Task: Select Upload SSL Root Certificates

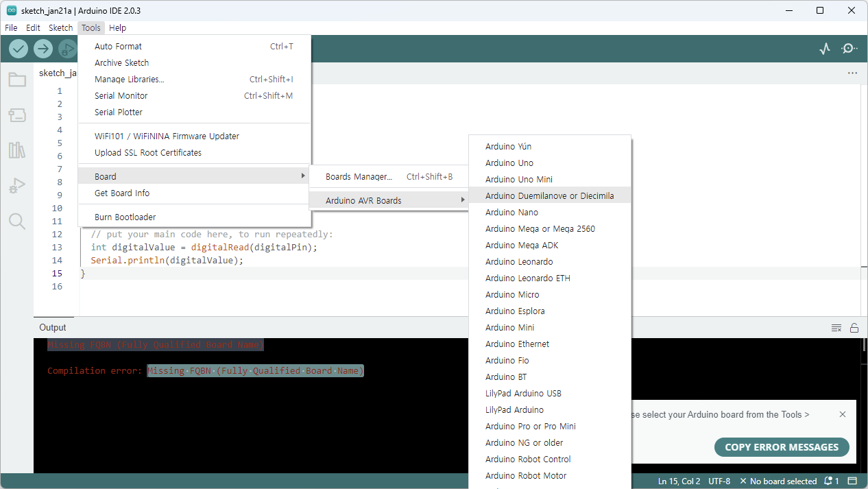Action: click(x=194, y=153)
